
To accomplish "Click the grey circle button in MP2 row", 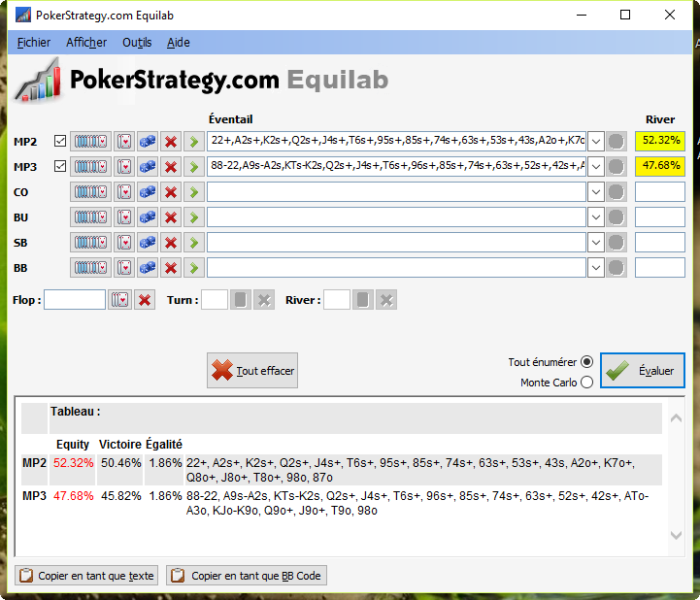I will [x=617, y=142].
